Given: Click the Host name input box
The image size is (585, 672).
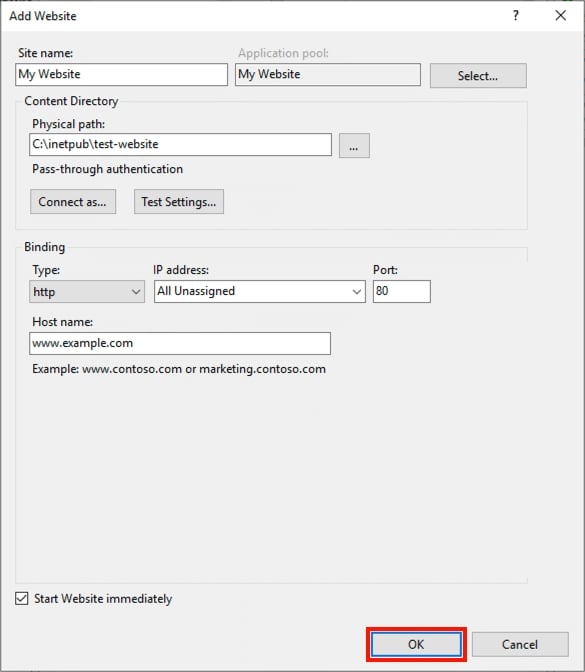Looking at the screenshot, I should tap(180, 343).
